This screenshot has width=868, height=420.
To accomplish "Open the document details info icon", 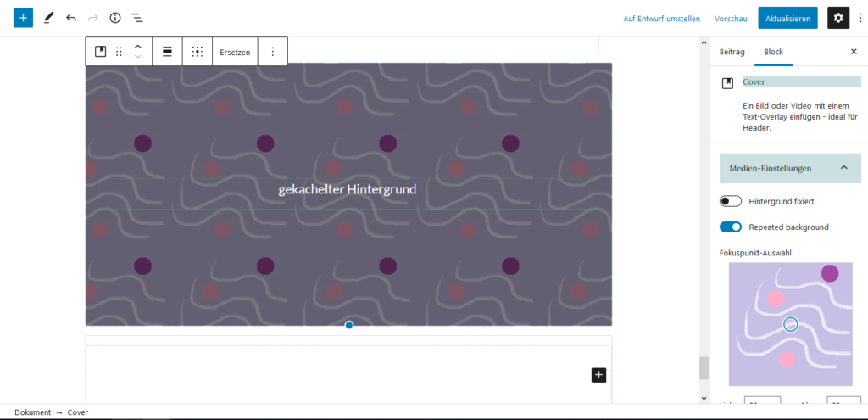I will tap(115, 18).
